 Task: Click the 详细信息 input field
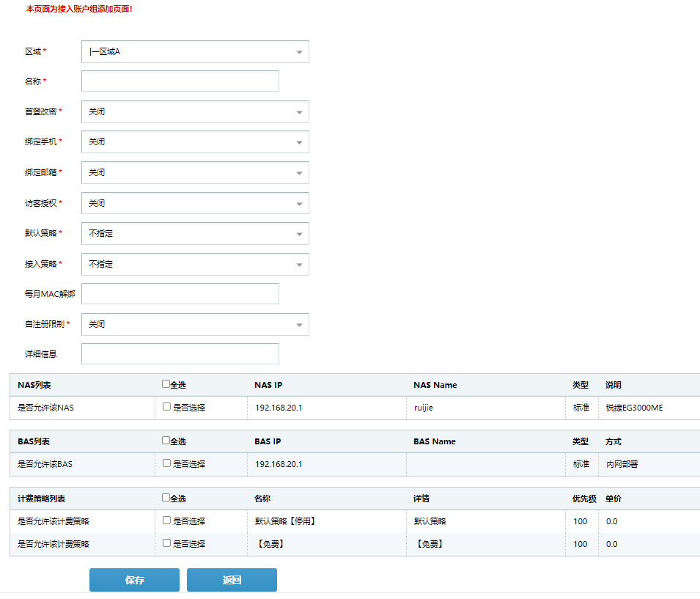[180, 354]
